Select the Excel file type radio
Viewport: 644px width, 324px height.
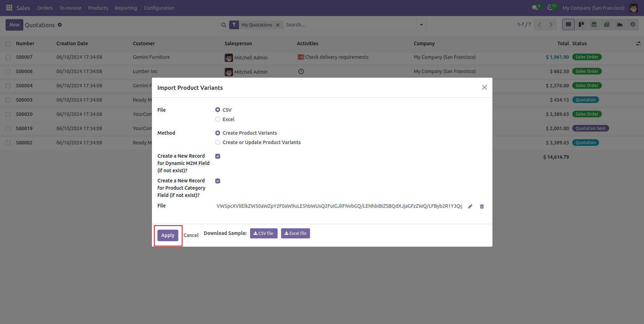coord(218,119)
